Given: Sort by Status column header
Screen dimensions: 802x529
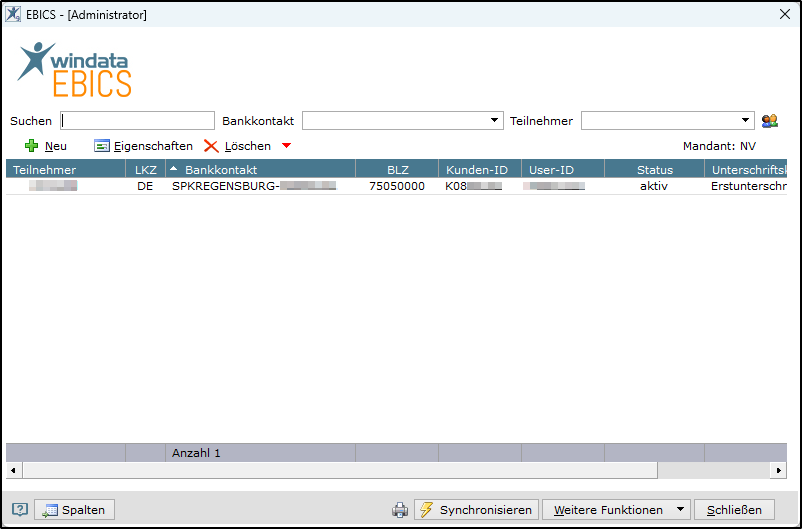Looking at the screenshot, I should [x=654, y=169].
